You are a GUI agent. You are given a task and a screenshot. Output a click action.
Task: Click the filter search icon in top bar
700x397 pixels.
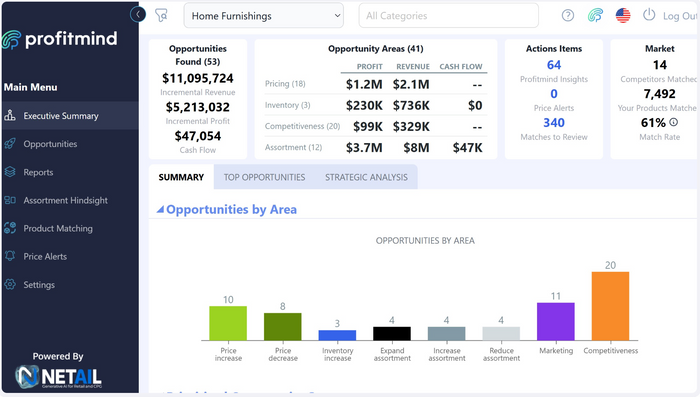(161, 15)
